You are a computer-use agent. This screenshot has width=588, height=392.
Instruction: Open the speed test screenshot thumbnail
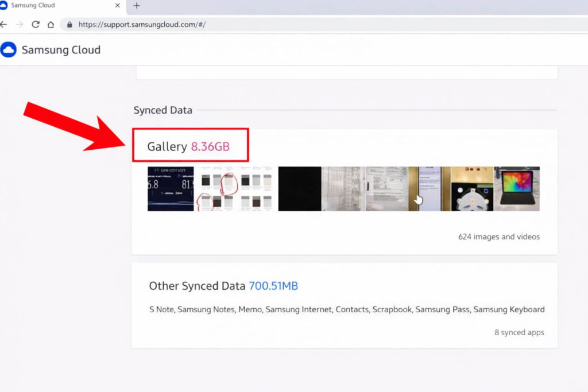[x=171, y=189]
